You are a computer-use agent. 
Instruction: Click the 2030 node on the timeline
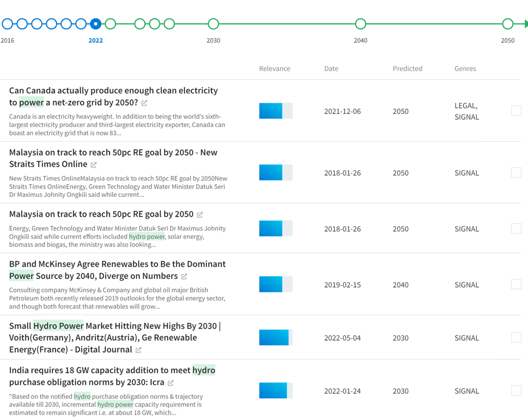tap(213, 24)
